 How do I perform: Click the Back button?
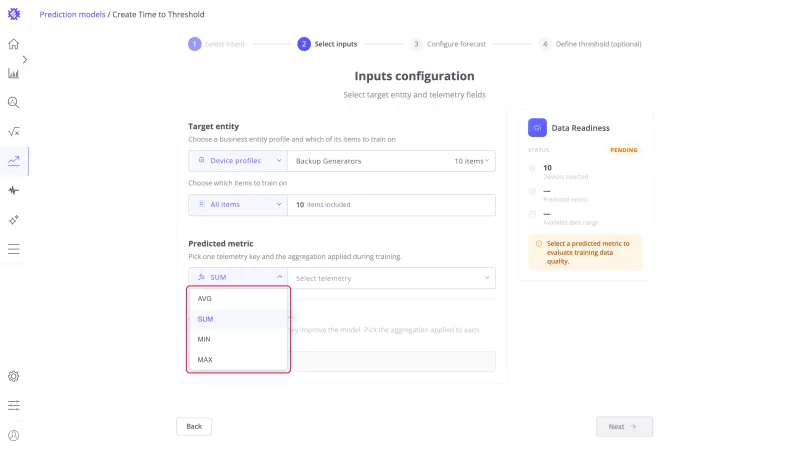(194, 427)
